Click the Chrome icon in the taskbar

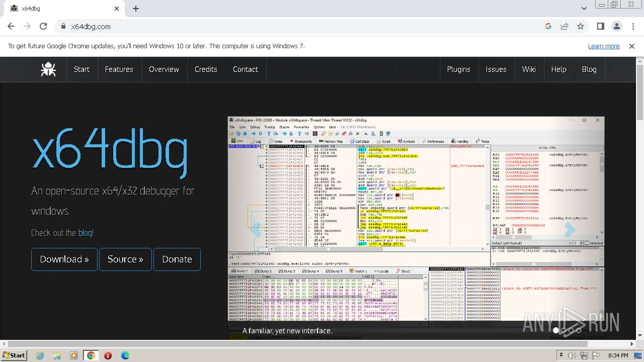91,355
